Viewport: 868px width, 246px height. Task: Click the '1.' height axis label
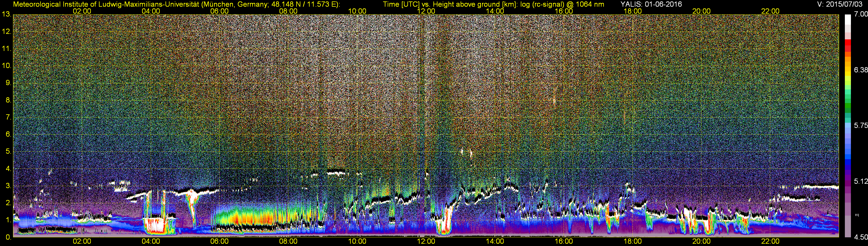coord(8,220)
